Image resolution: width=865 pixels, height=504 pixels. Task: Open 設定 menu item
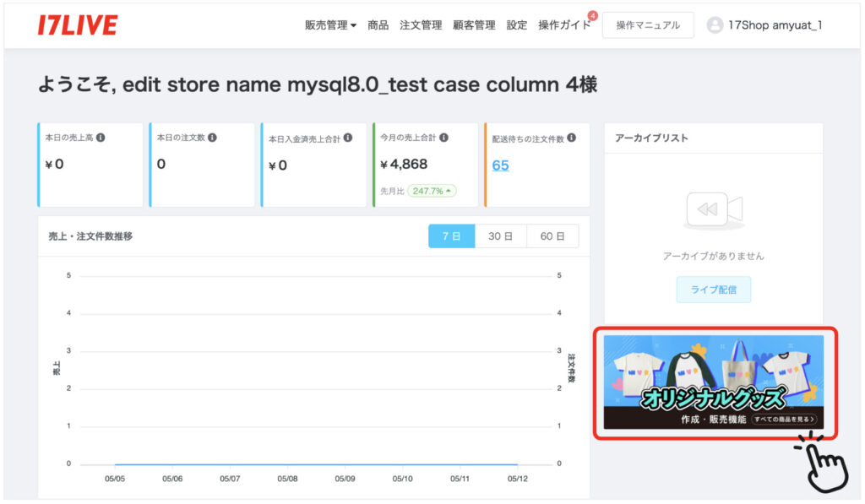(x=517, y=25)
